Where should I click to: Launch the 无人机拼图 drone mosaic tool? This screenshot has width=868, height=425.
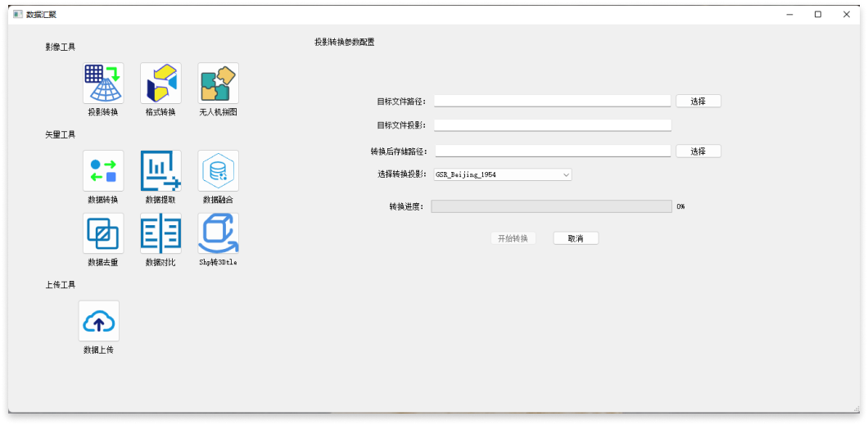219,84
